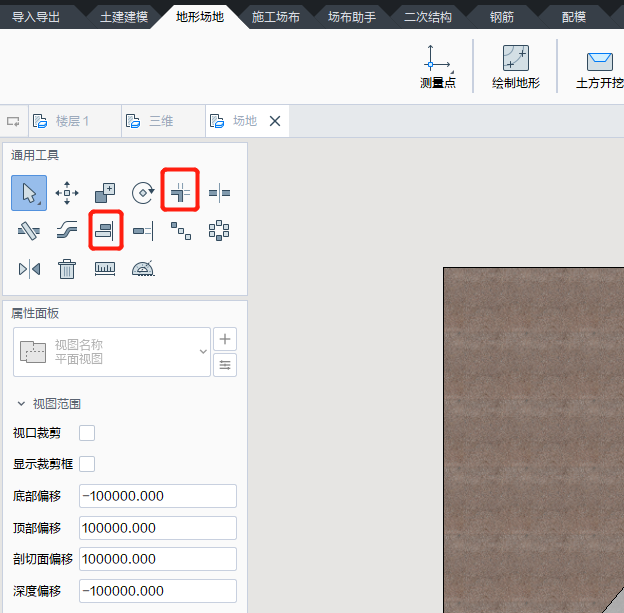The image size is (624, 613).
Task: Choose the extend to line tool icon
Action: (x=143, y=231)
